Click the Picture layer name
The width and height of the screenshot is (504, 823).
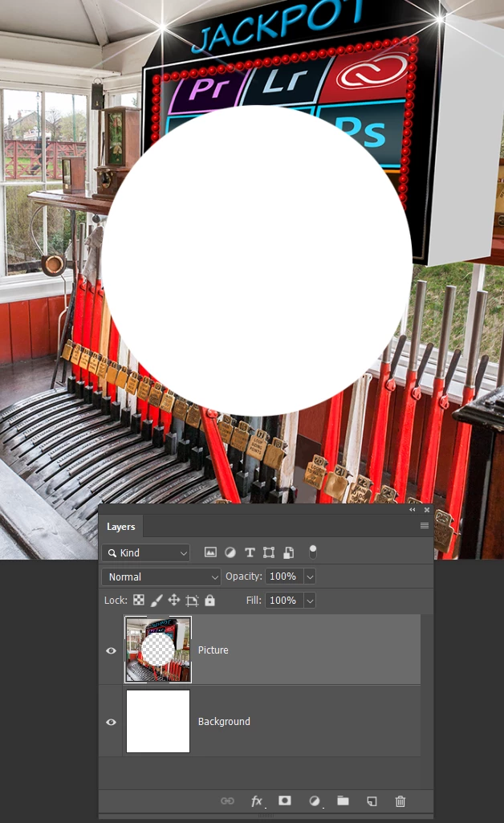pyautogui.click(x=213, y=650)
